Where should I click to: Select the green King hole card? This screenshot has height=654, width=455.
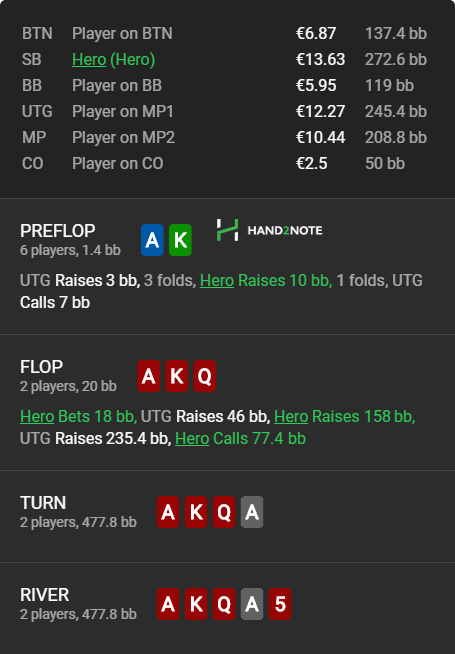(x=180, y=240)
